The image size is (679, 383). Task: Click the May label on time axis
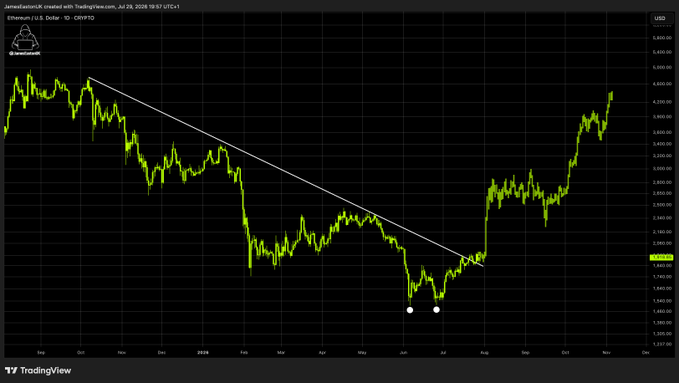(x=362, y=353)
